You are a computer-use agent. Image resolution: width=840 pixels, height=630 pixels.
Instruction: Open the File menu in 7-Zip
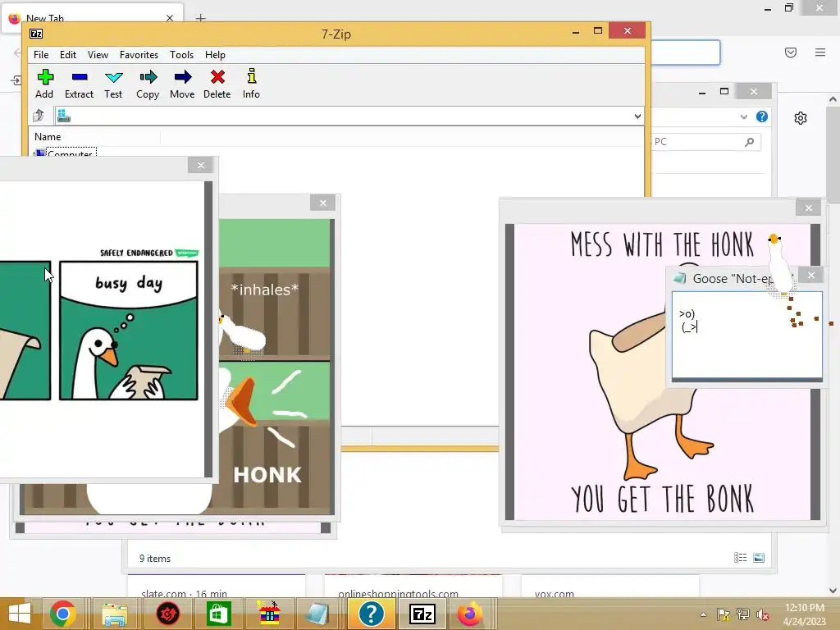[x=41, y=55]
